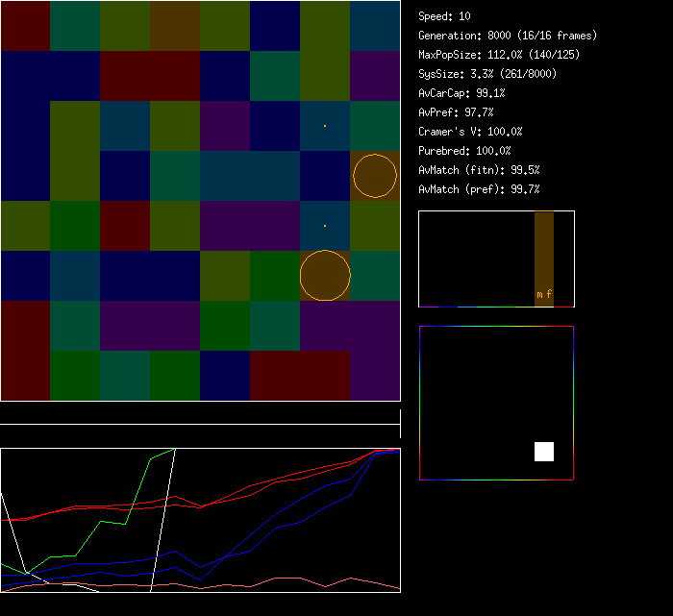Click the Cramer's V statistic line

point(470,132)
